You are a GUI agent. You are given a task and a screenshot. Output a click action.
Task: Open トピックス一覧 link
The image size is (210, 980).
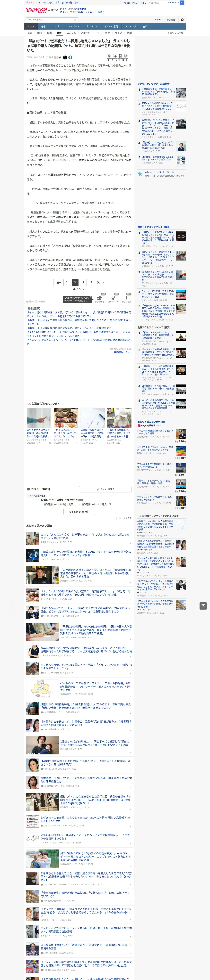click(175, 33)
